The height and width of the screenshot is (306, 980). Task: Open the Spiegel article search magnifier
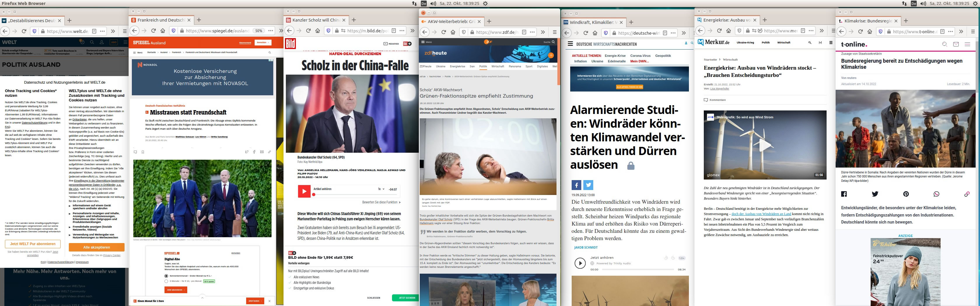[270, 52]
